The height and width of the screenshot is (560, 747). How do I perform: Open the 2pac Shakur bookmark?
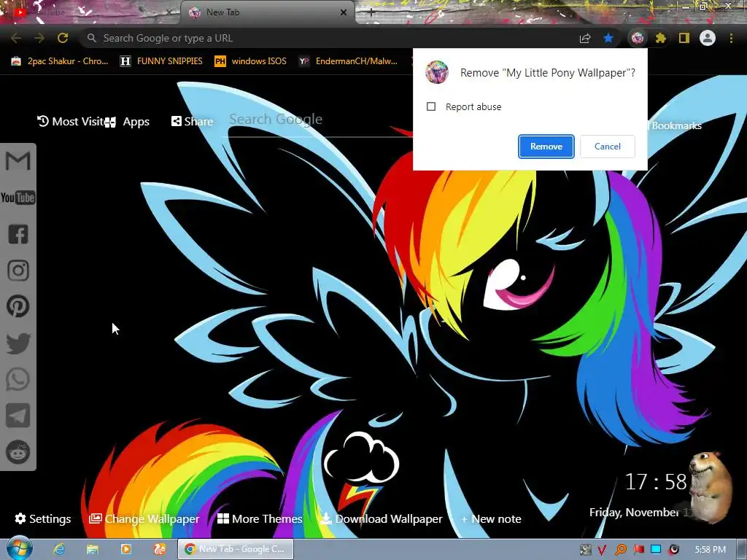(60, 61)
